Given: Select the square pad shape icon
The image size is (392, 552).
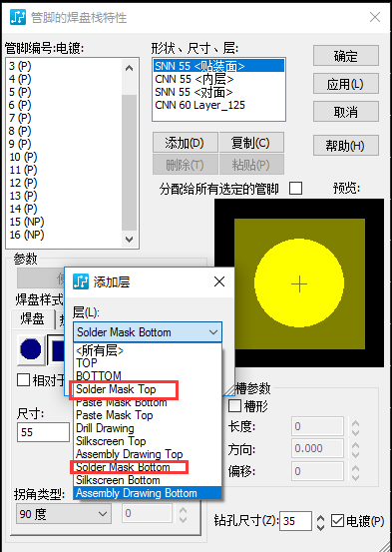Looking at the screenshot, I should tap(57, 349).
